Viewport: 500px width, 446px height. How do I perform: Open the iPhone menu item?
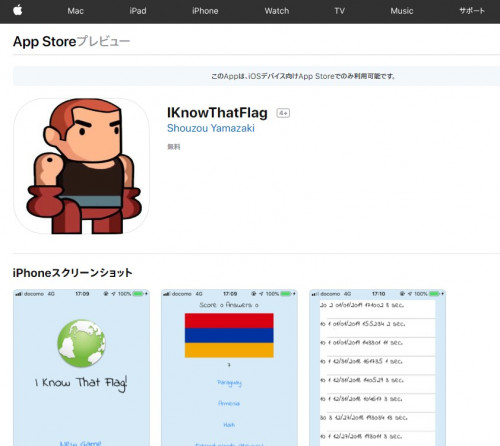[x=205, y=11]
